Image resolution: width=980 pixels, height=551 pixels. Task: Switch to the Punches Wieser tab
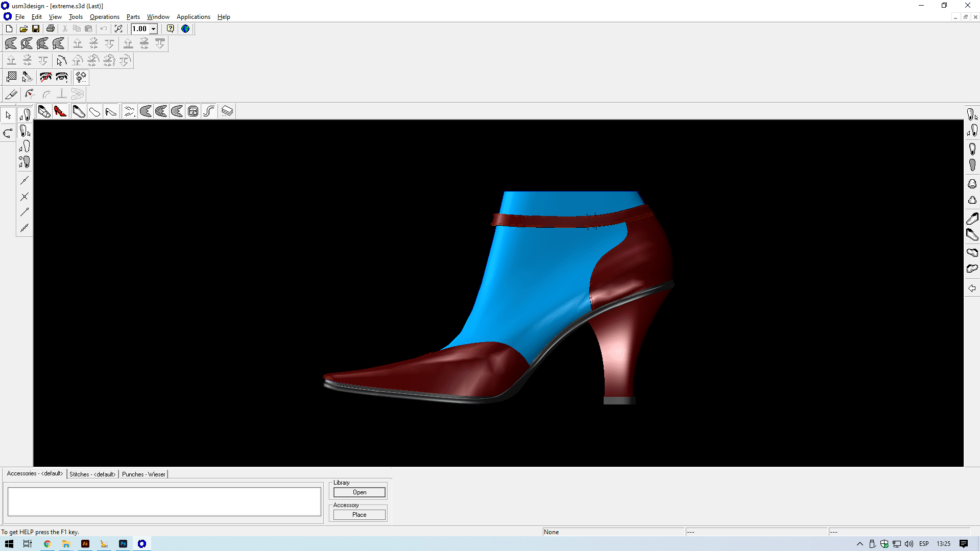144,474
